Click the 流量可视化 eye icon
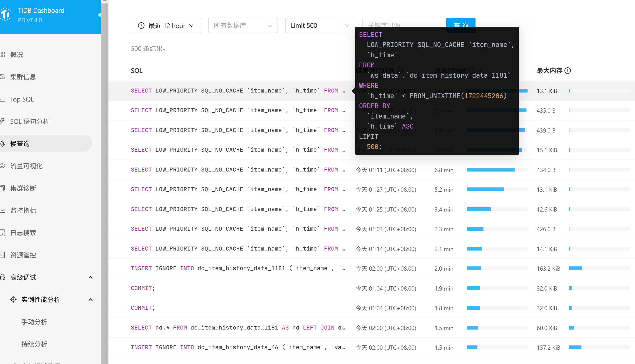Viewport: 635px width, 364px height. [x=3, y=166]
